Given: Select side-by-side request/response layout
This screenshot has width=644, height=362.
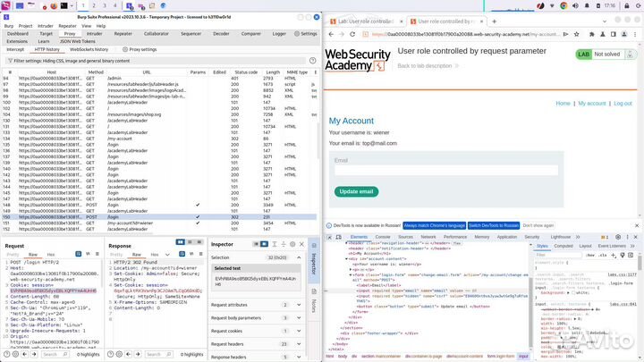Looking at the screenshot, I should (181, 242).
